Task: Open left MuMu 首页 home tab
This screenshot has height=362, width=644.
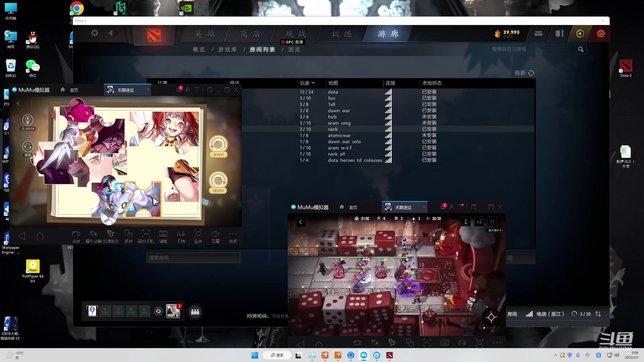Action: 69,90
